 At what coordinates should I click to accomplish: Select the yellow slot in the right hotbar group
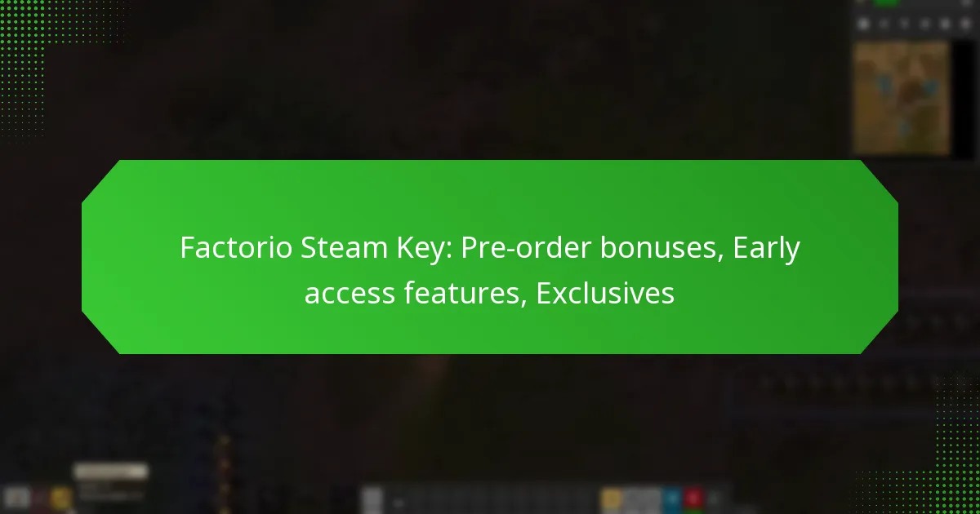click(612, 499)
